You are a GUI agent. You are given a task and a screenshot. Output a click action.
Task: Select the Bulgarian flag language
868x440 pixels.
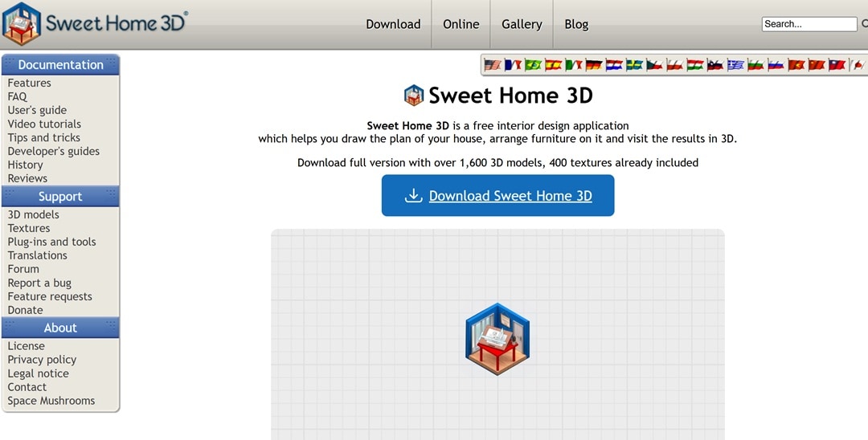click(755, 65)
